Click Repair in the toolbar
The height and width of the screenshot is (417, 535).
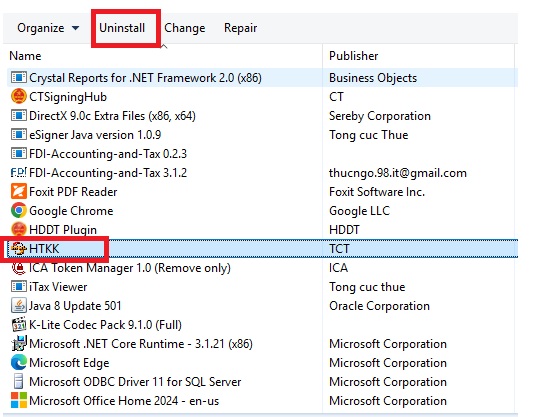[241, 28]
